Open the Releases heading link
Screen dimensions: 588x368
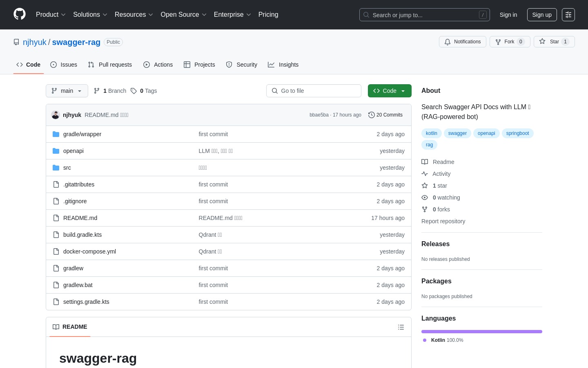tap(435, 244)
